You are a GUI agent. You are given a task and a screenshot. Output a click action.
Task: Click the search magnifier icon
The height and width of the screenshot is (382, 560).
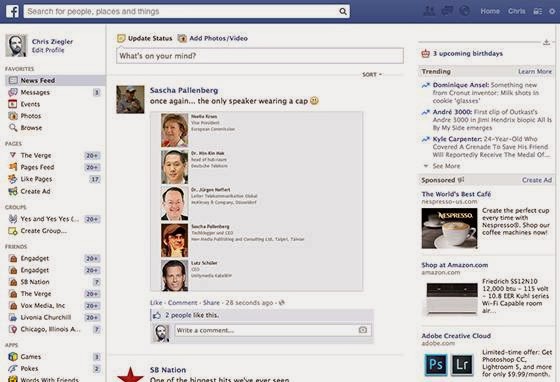[x=342, y=11]
